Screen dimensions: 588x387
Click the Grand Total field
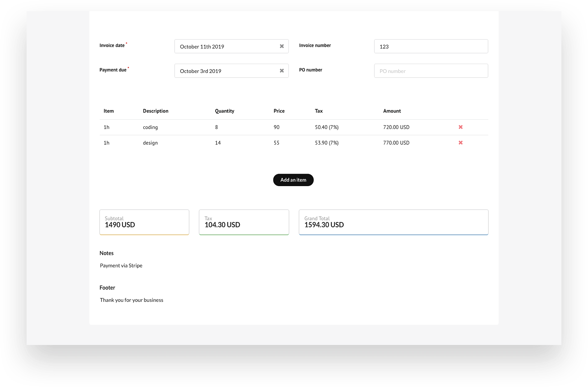tap(393, 222)
